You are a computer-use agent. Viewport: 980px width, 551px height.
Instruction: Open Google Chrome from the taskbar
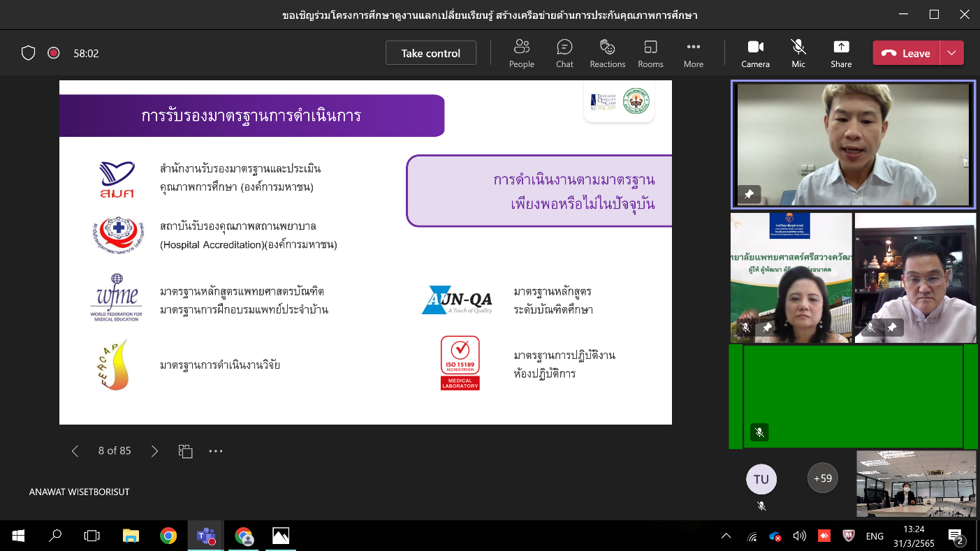click(x=168, y=536)
